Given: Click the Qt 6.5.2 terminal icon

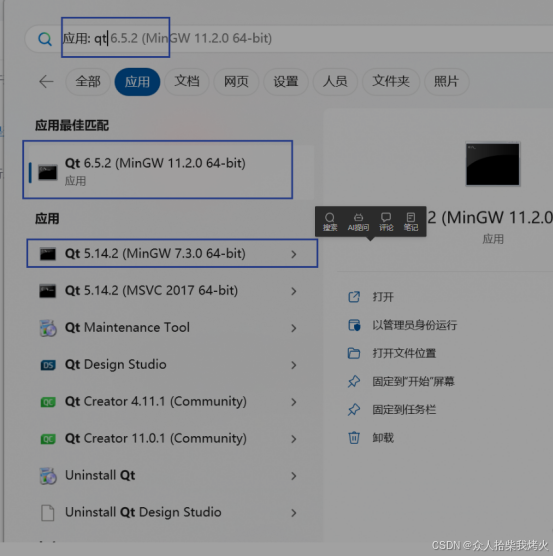Looking at the screenshot, I should pyautogui.click(x=48, y=173).
